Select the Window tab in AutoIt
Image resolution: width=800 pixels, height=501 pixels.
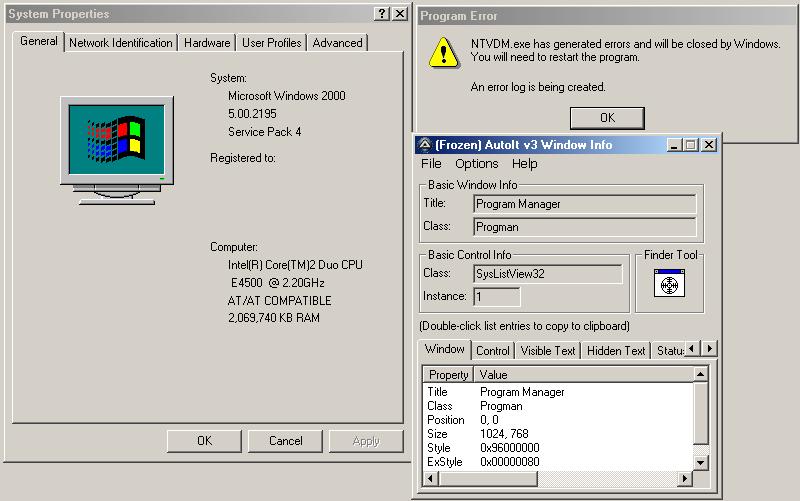click(444, 349)
